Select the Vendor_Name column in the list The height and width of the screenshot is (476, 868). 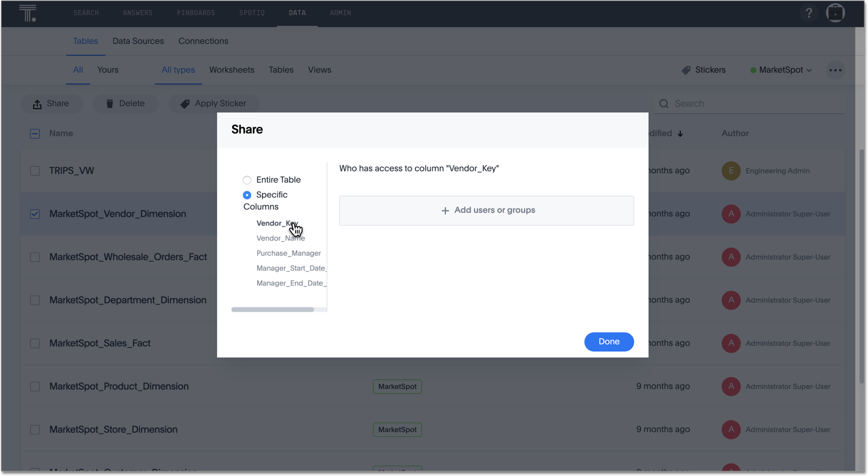click(280, 238)
